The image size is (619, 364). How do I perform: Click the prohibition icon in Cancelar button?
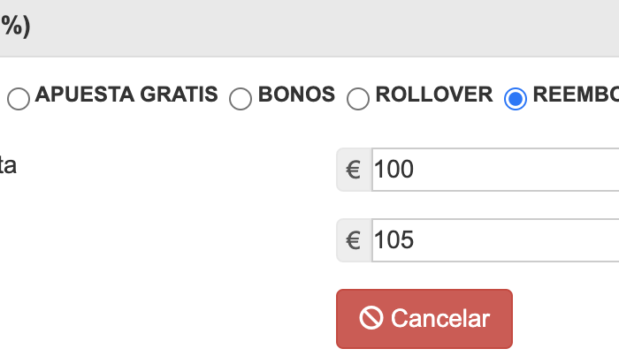point(371,318)
